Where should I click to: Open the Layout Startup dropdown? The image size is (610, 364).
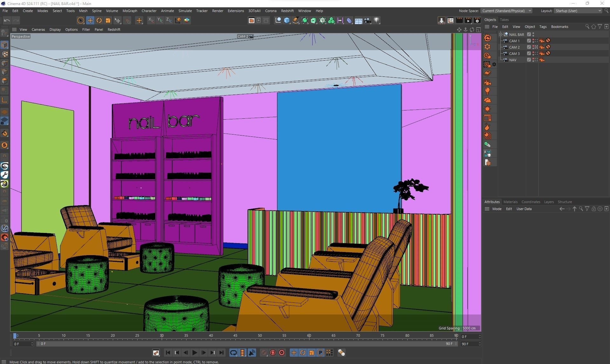pos(578,11)
